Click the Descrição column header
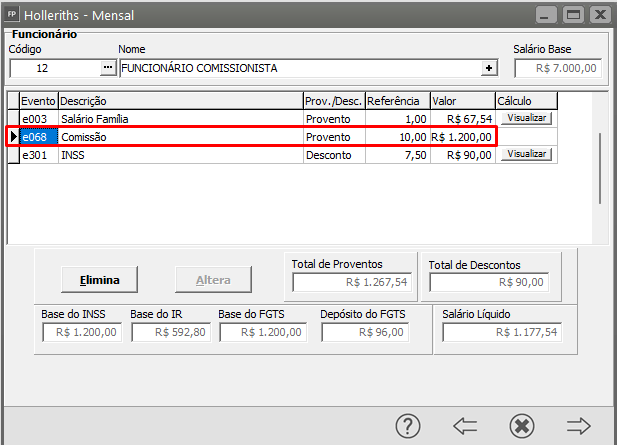Screen dimensions: 617x445 click(x=180, y=101)
